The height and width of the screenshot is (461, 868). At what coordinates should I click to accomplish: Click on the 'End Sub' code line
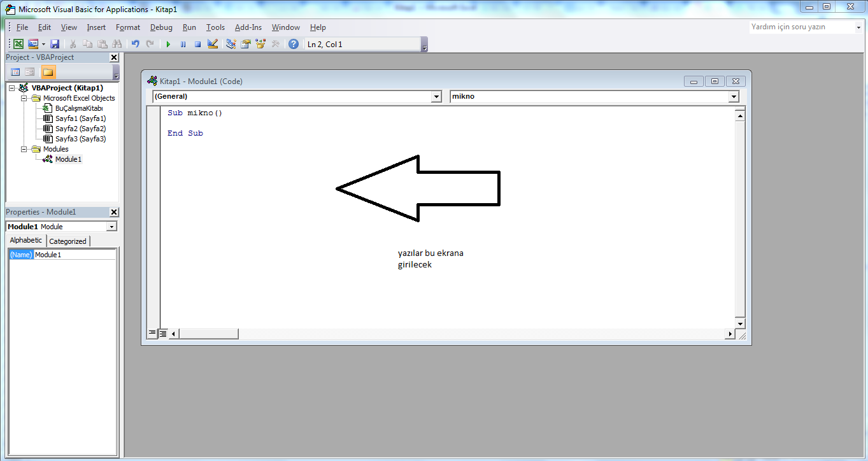[185, 134]
